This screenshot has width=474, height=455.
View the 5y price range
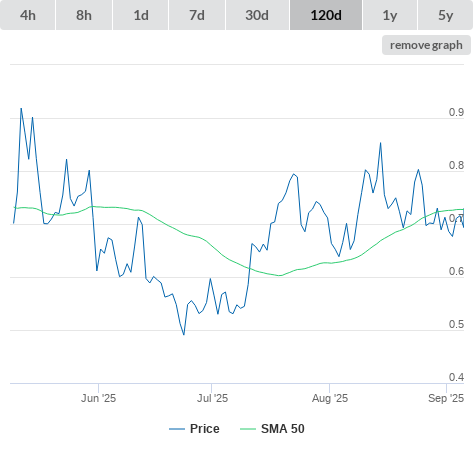click(446, 15)
